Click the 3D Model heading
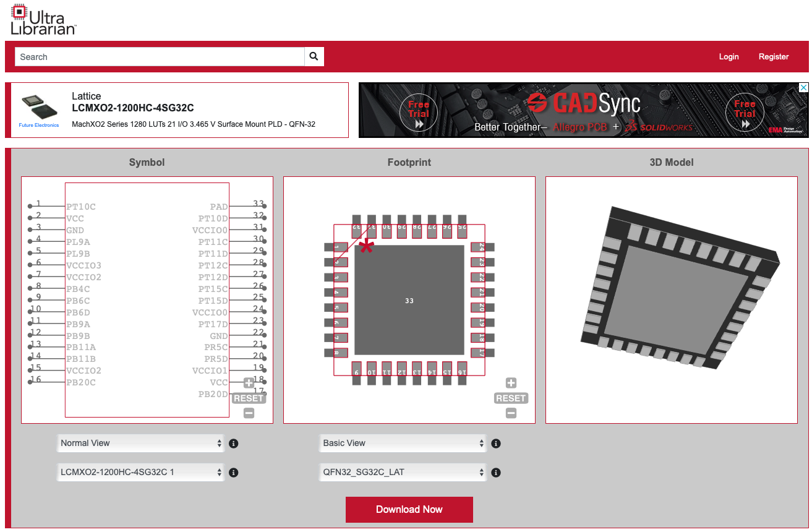The height and width of the screenshot is (532, 812). tap(672, 162)
